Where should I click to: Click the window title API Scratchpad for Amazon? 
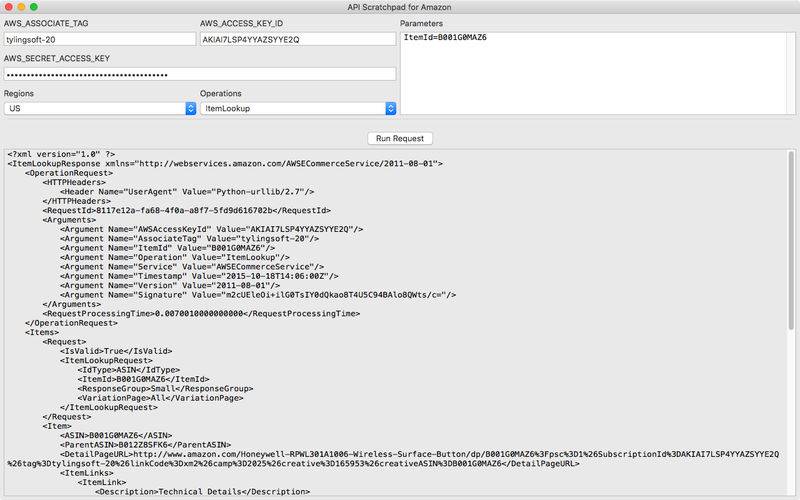399,7
